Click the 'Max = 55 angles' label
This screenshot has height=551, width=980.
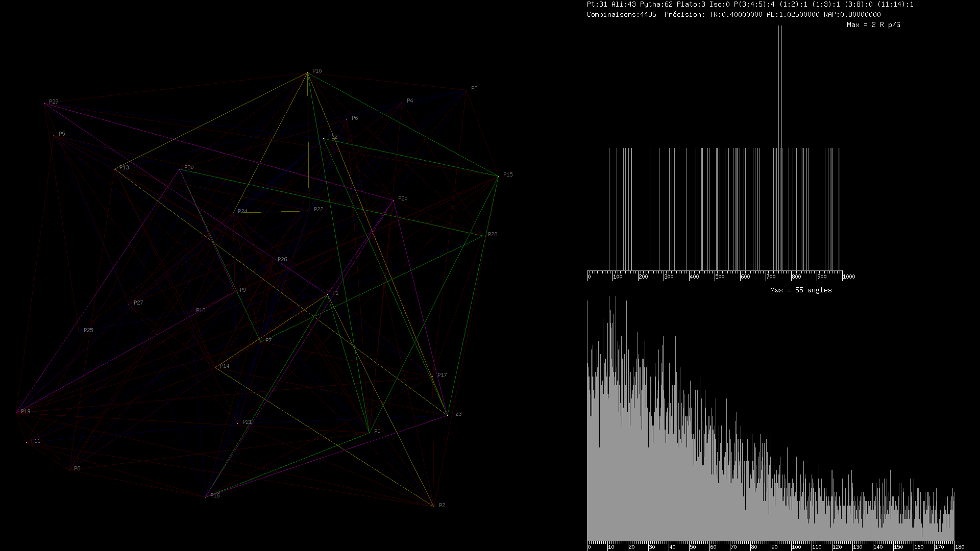coord(800,290)
